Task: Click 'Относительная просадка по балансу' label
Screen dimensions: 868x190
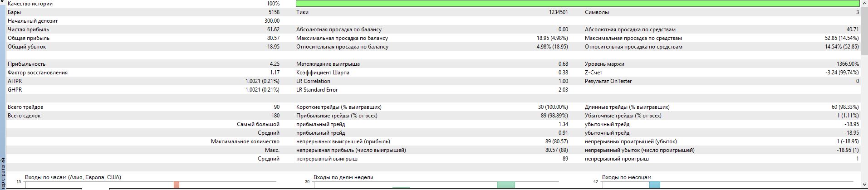Action: click(x=342, y=47)
